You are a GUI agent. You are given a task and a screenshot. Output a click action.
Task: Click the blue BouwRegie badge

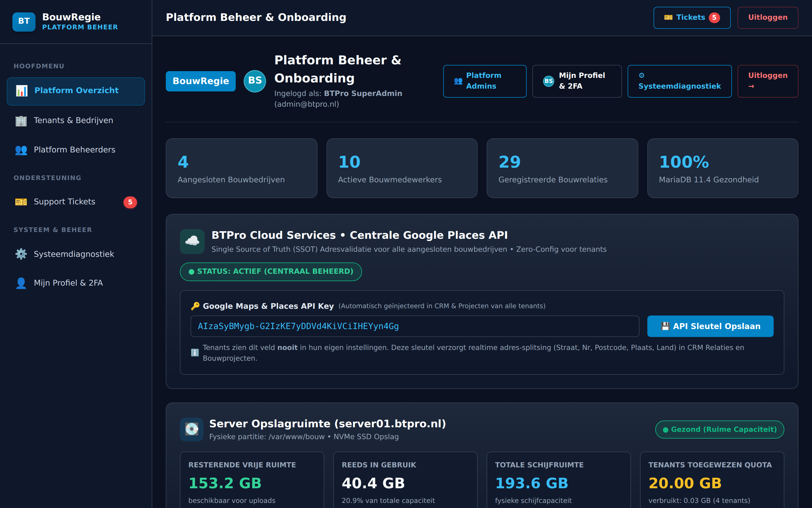pos(201,81)
